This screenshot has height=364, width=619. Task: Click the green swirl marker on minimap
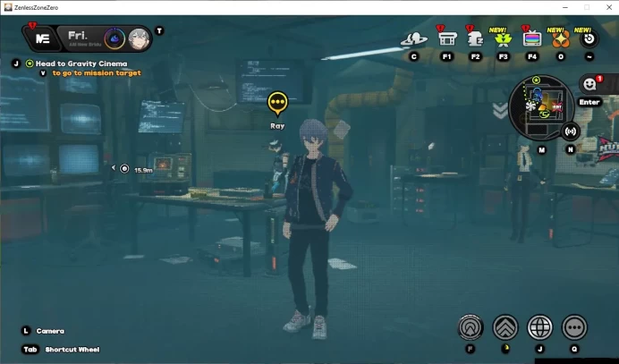[x=545, y=114]
